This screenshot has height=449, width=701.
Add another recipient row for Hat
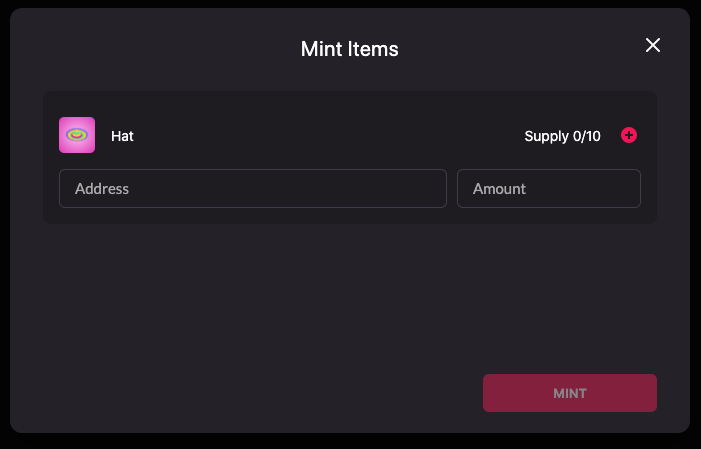point(629,135)
